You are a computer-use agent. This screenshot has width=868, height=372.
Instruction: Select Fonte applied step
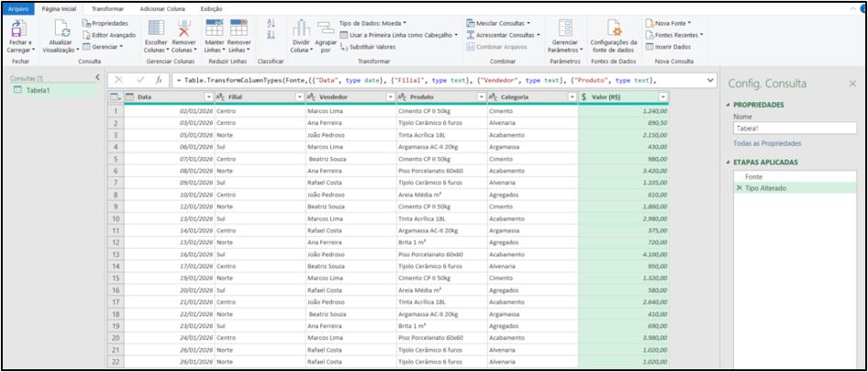pos(795,177)
